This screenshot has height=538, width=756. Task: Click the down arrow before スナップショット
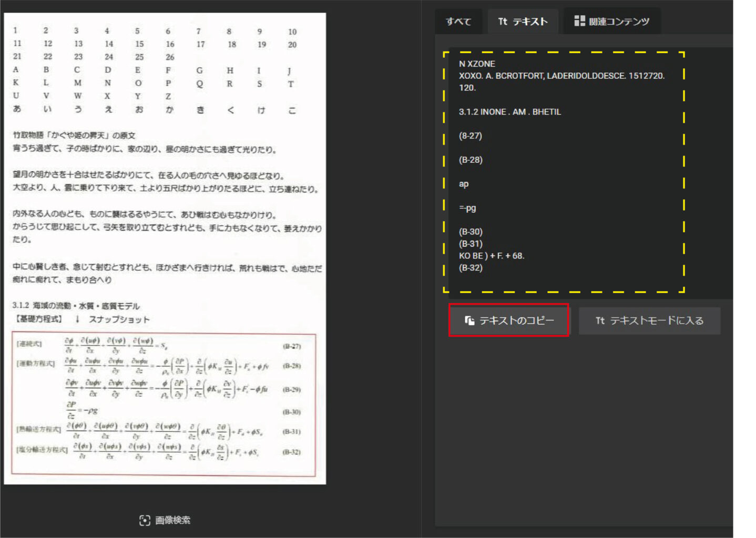[x=77, y=319]
